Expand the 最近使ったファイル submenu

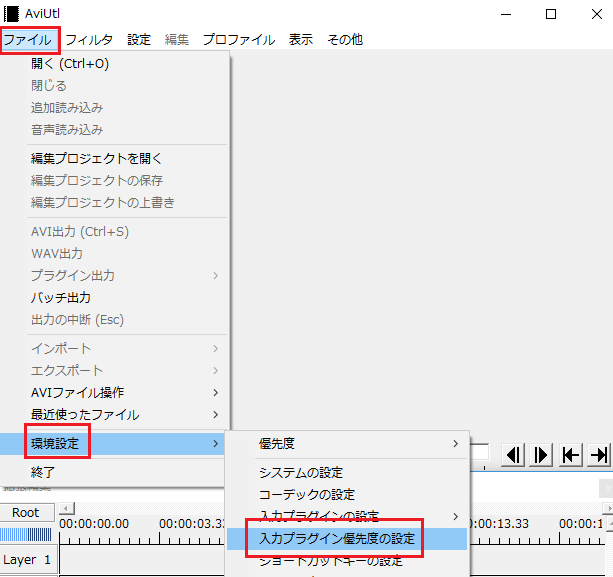point(113,414)
